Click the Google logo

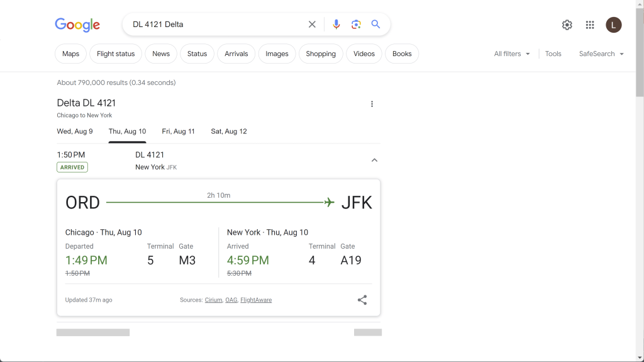coord(77,25)
